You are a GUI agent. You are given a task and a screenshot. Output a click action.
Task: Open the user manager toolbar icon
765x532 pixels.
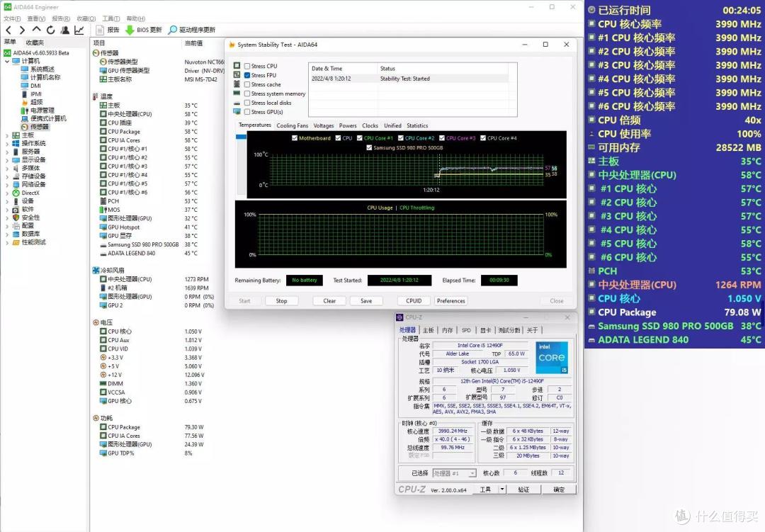pyautogui.click(x=65, y=30)
